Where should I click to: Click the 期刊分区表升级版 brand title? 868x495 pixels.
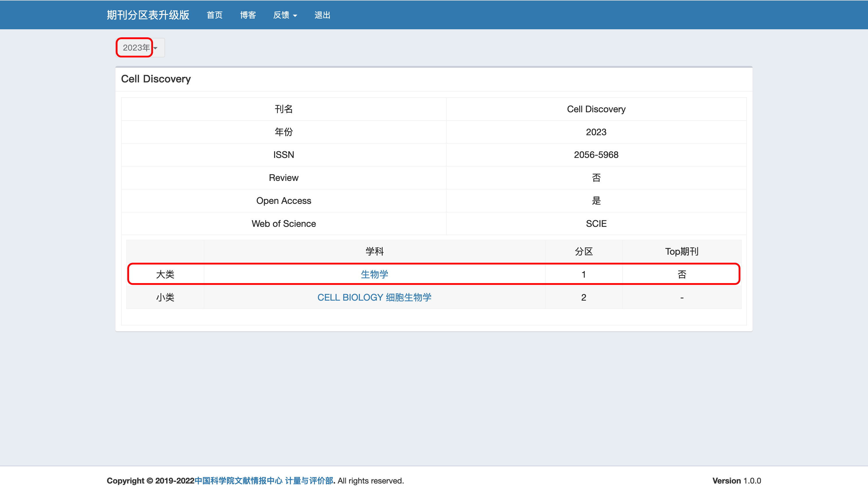pyautogui.click(x=148, y=15)
